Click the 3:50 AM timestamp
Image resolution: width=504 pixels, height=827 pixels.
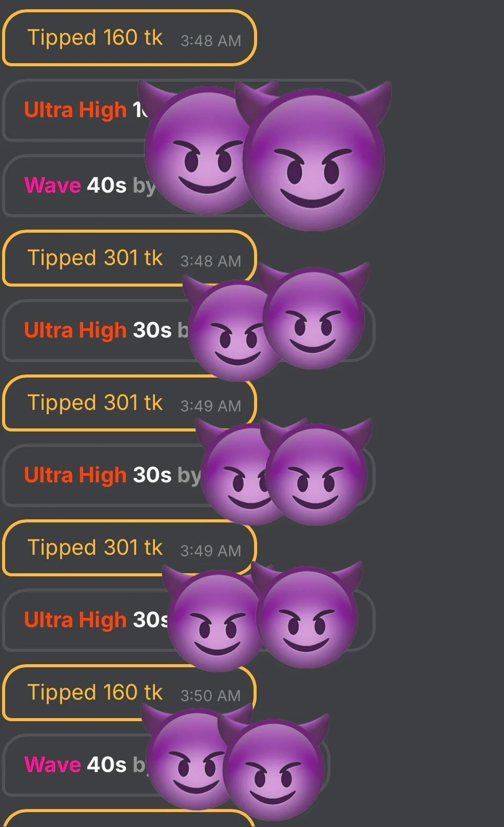[210, 696]
